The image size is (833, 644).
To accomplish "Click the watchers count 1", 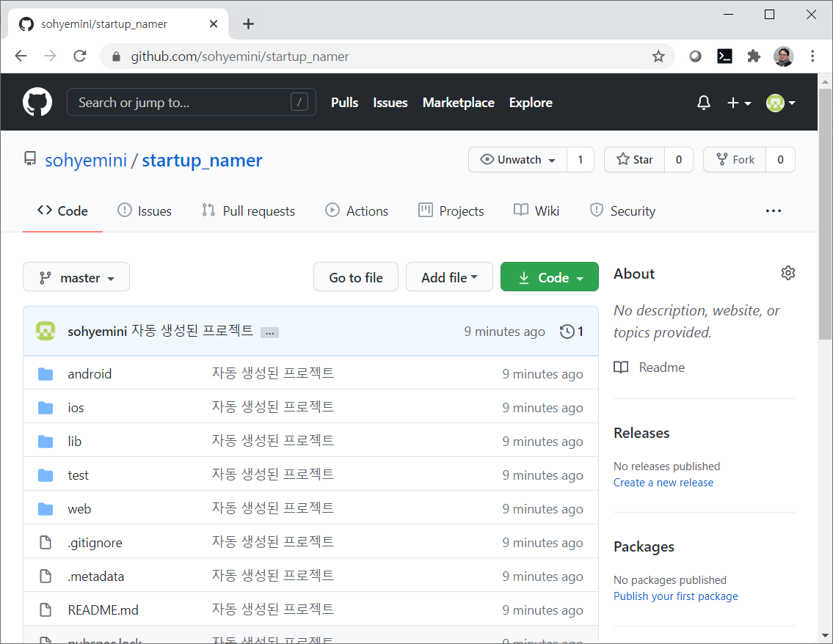I will pos(580,160).
